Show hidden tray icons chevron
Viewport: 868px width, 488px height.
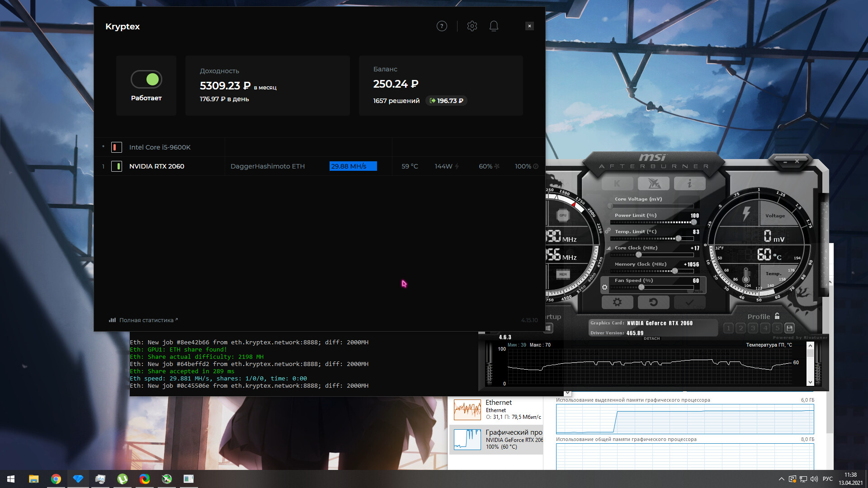pyautogui.click(x=781, y=479)
